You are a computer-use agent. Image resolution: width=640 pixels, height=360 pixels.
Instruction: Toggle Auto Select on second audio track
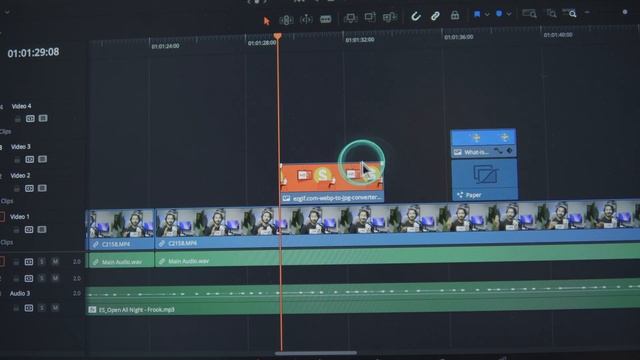(29, 278)
